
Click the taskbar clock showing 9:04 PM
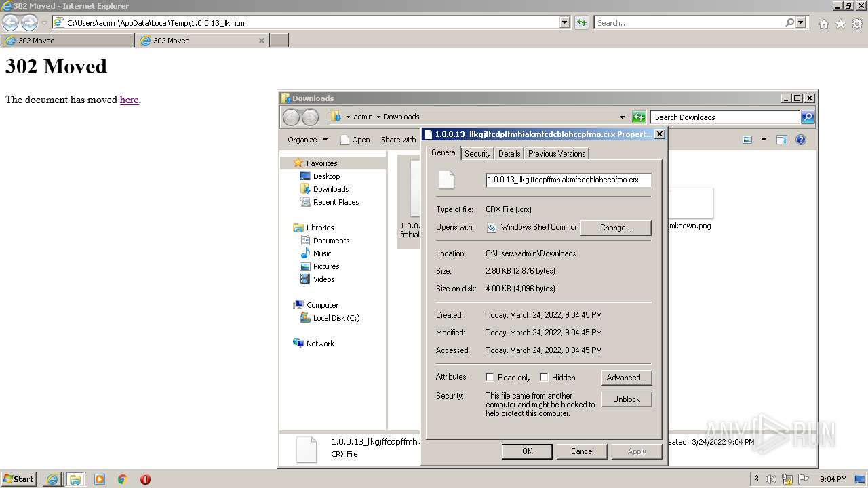(x=833, y=479)
